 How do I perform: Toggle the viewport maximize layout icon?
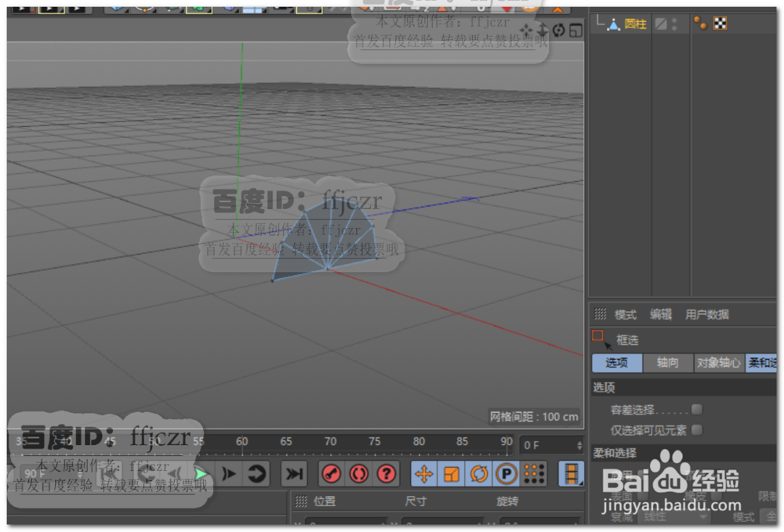pyautogui.click(x=575, y=31)
